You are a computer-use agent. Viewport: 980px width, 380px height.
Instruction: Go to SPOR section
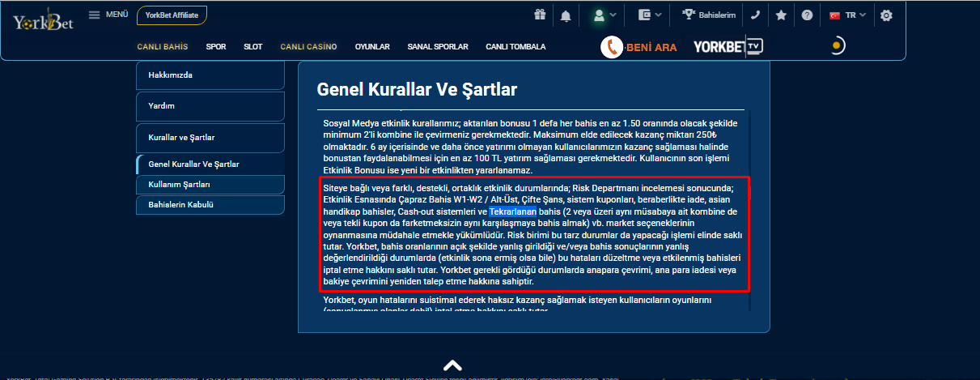(216, 47)
